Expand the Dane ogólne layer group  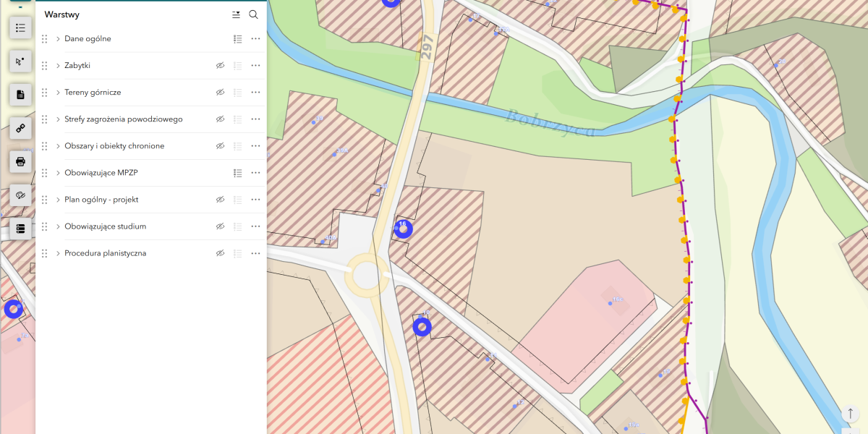coord(58,39)
